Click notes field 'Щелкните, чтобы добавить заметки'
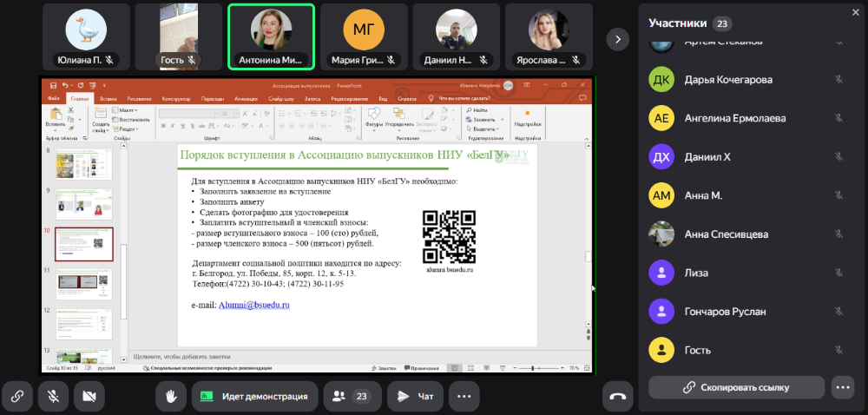 pyautogui.click(x=182, y=357)
